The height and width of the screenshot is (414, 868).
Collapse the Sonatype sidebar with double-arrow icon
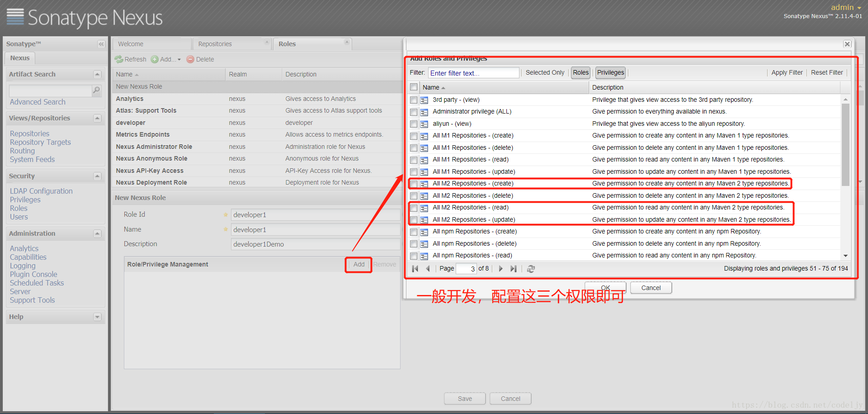click(x=101, y=44)
